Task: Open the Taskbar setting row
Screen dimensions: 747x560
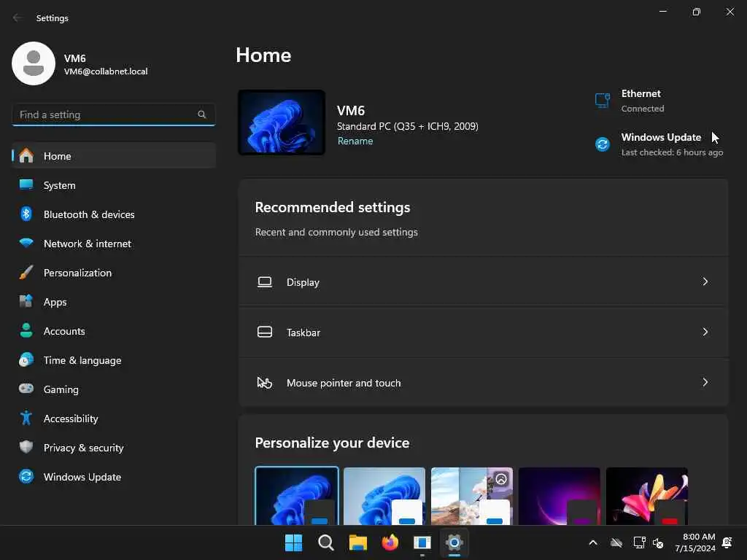Action: click(x=484, y=332)
